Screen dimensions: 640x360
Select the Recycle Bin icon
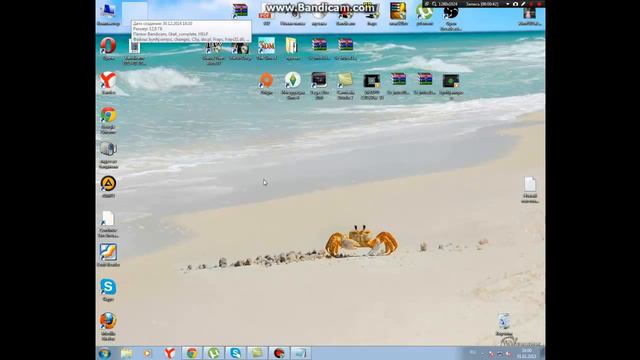(504, 324)
